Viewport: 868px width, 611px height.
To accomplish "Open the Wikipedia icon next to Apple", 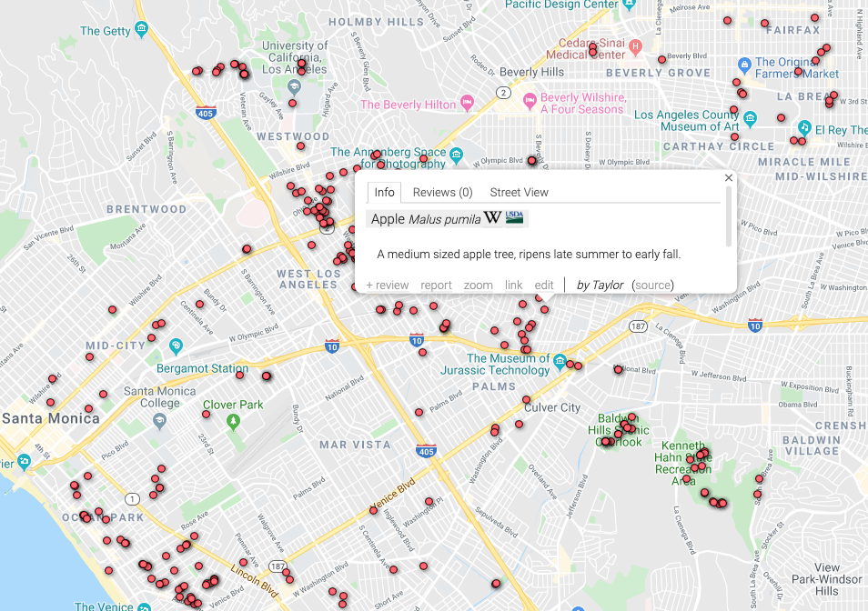I will (492, 218).
